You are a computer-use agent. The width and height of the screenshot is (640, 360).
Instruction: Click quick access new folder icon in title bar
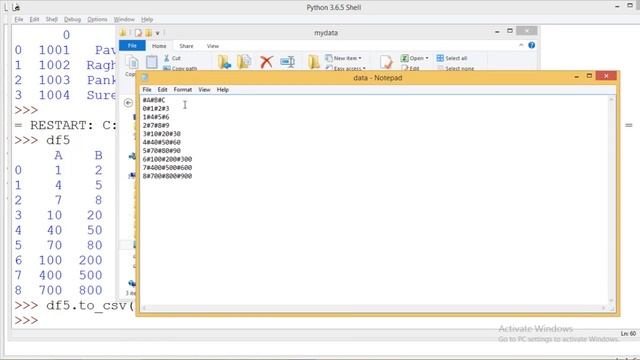pos(148,33)
